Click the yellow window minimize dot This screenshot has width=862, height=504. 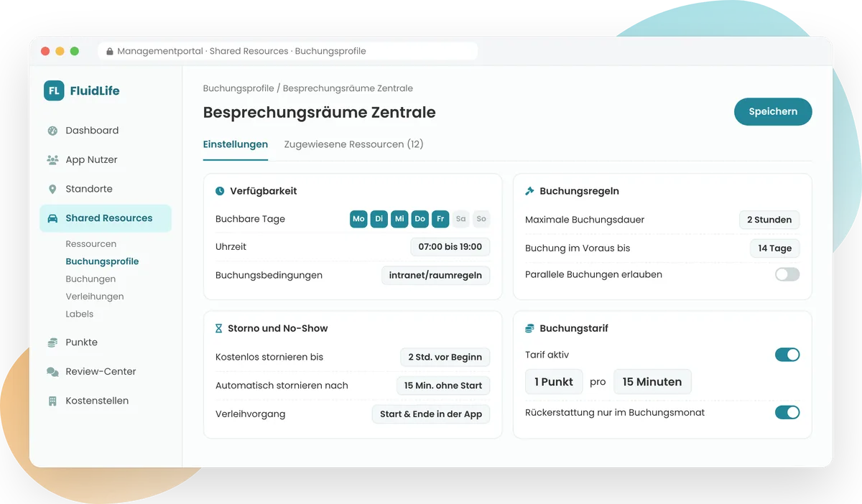click(x=60, y=52)
